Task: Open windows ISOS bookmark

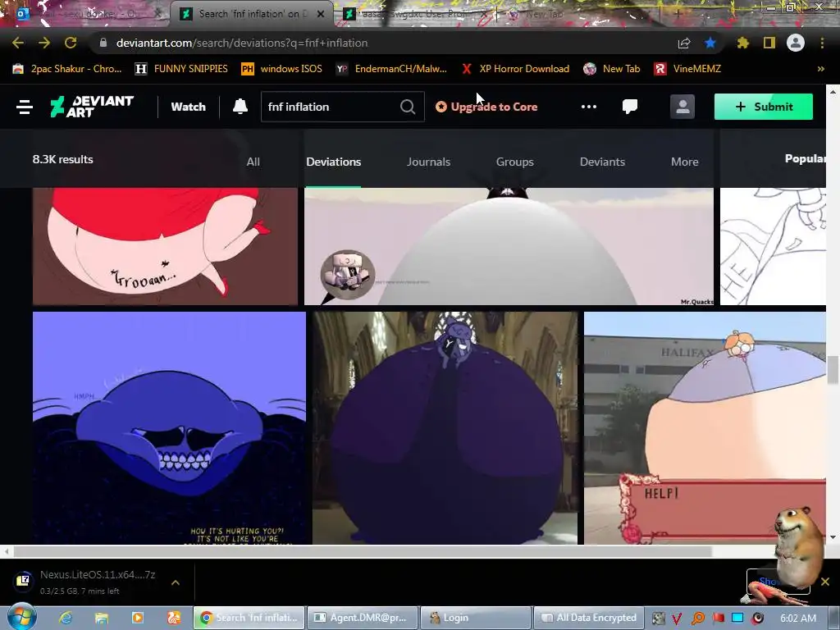Action: tap(282, 69)
